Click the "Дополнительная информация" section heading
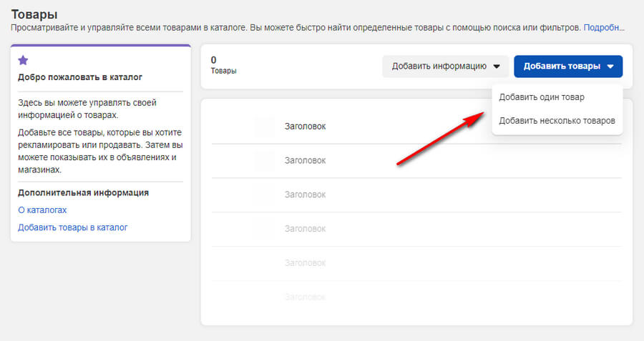Image resolution: width=644 pixels, height=341 pixels. pos(82,192)
